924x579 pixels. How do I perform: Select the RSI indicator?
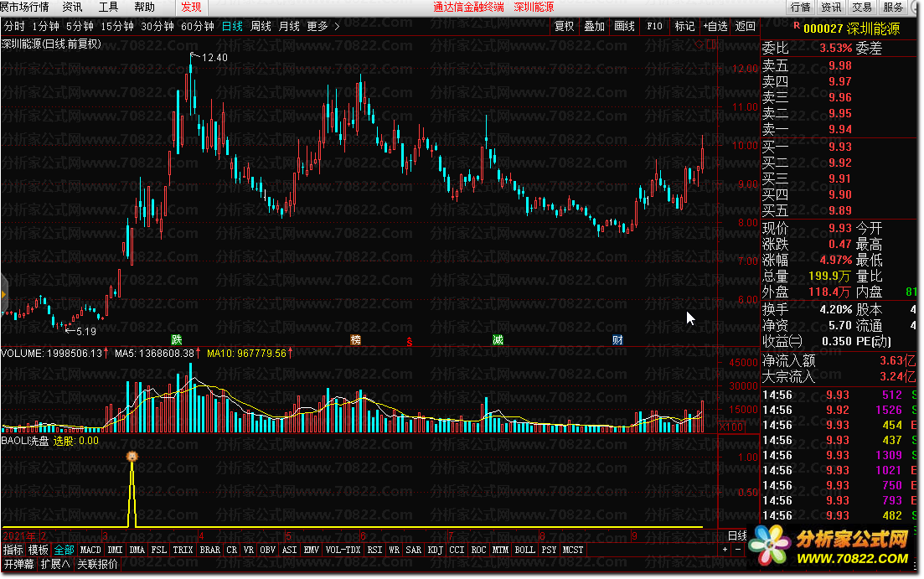tap(374, 550)
